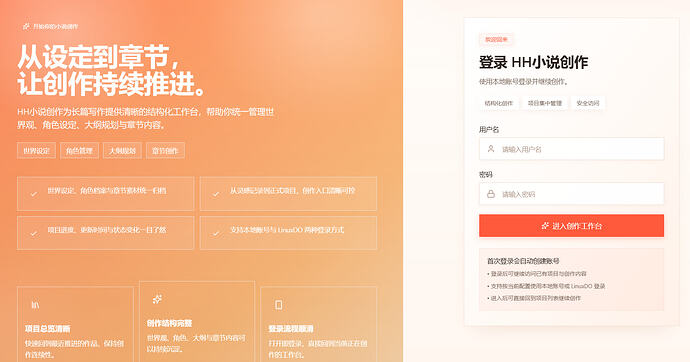
Task: Click headline 从设定到章节
Action: pyautogui.click(x=99, y=57)
